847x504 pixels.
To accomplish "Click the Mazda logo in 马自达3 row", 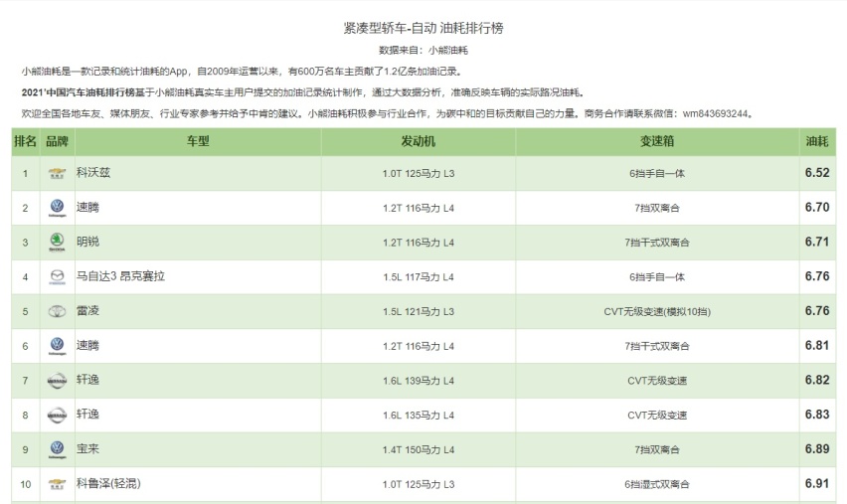I will click(57, 277).
